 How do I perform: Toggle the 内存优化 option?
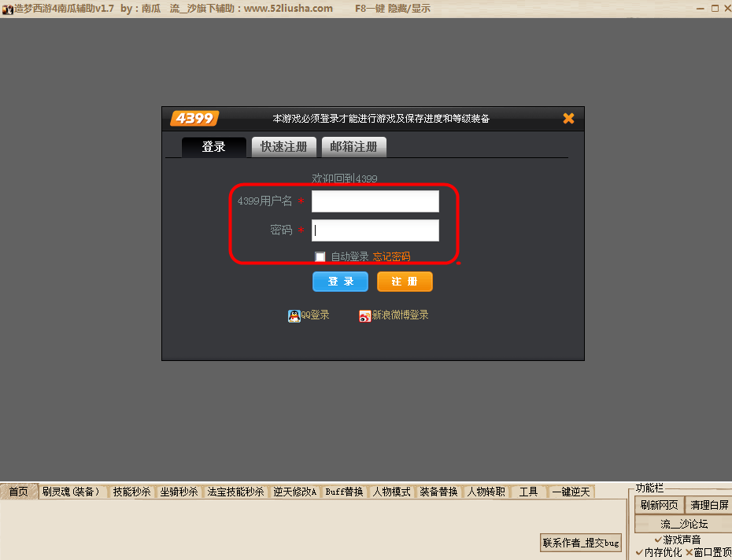pyautogui.click(x=659, y=553)
